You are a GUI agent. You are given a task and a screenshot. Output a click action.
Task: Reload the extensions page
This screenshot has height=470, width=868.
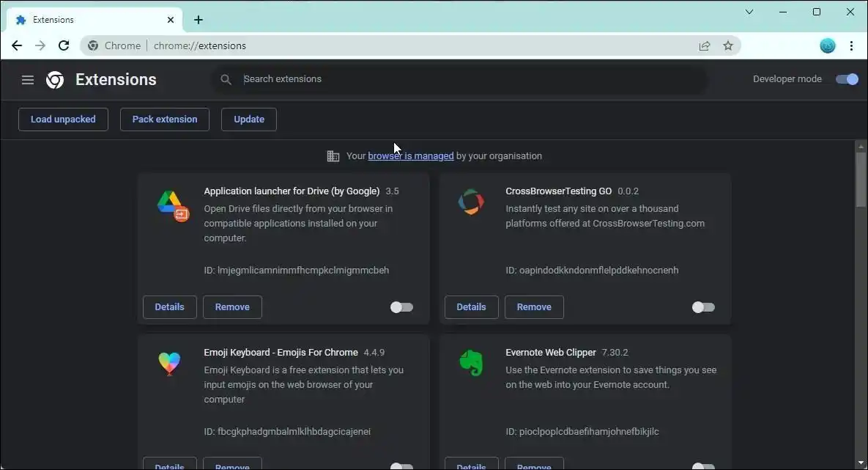pos(64,45)
